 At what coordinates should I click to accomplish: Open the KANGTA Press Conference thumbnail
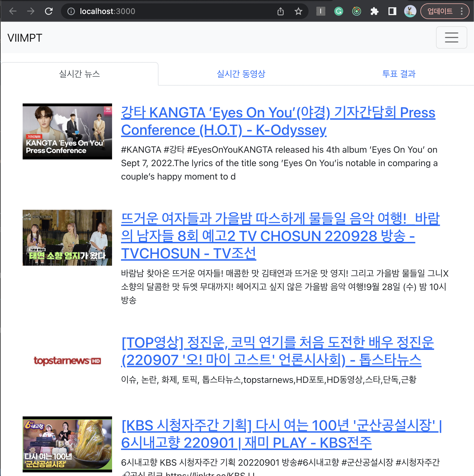click(x=67, y=131)
